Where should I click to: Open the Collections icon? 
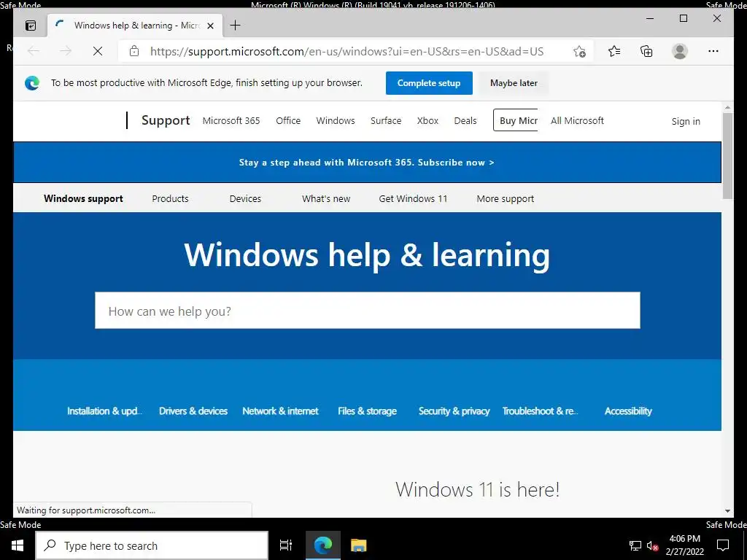(646, 51)
